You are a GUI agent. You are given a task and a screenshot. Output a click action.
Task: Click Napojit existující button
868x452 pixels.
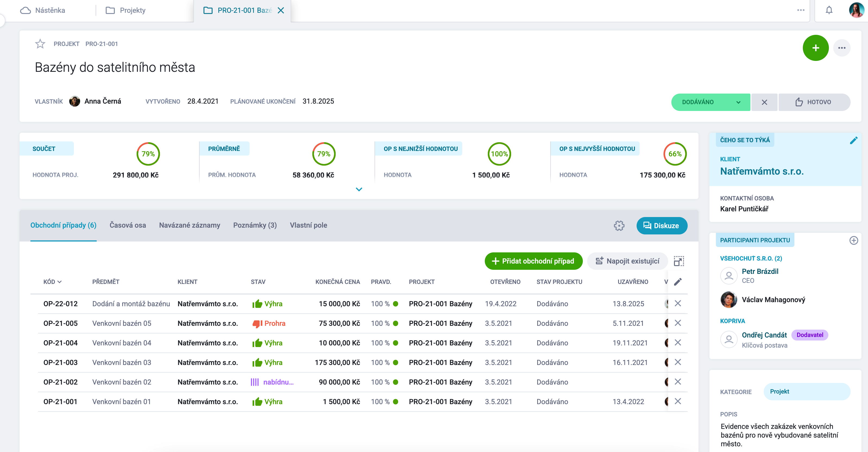(627, 261)
